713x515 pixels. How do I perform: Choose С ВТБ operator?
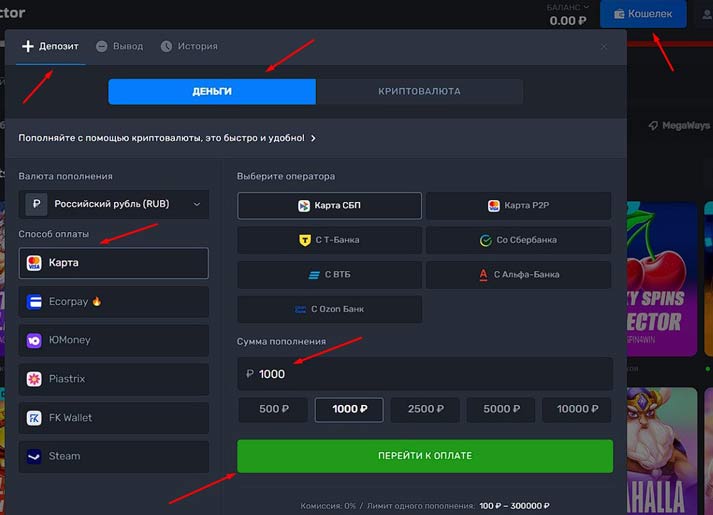click(329, 275)
